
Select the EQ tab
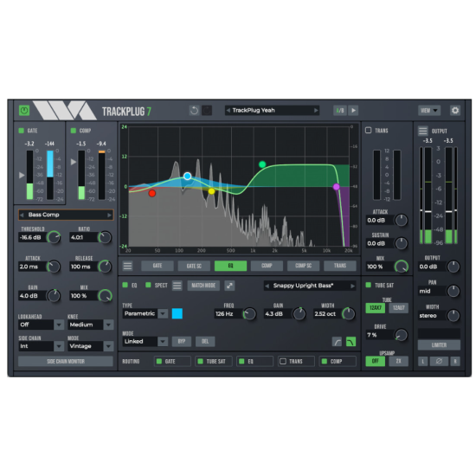click(x=230, y=266)
